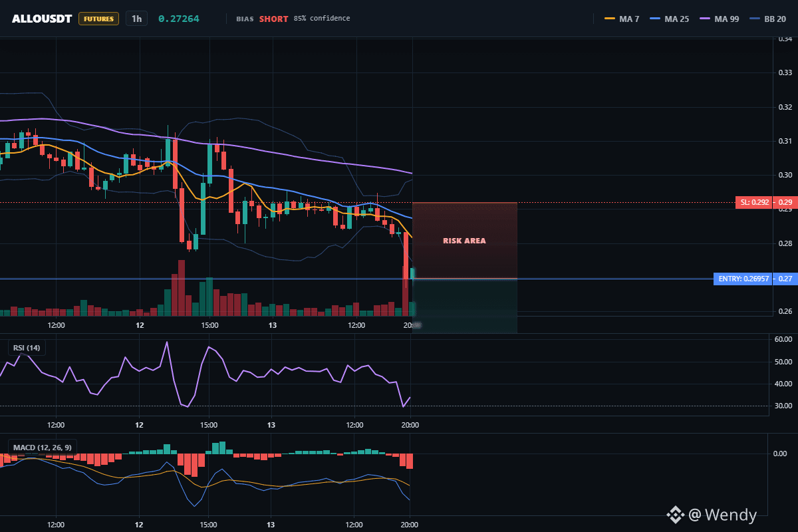The width and height of the screenshot is (798, 532).
Task: Toggle the MA 25 legend item
Action: point(669,19)
